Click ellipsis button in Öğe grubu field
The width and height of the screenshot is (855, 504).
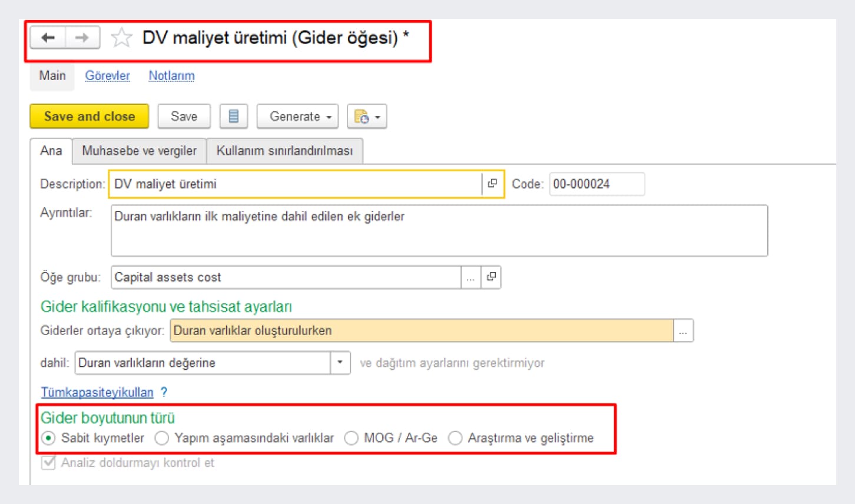tap(470, 277)
